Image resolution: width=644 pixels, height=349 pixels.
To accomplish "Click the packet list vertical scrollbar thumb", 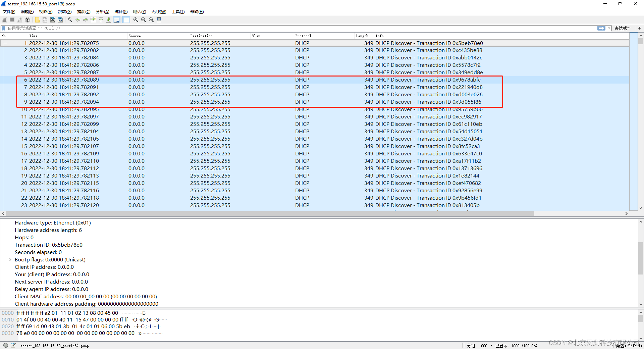I will pyautogui.click(x=641, y=42).
